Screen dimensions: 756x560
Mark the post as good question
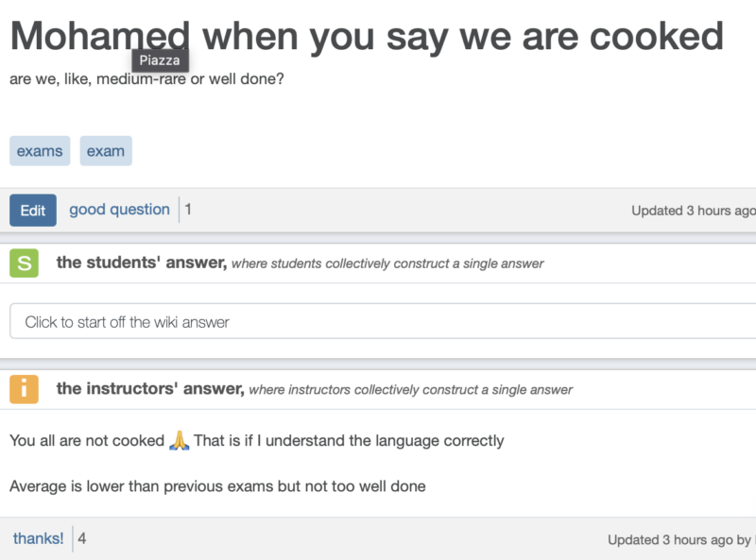119,210
